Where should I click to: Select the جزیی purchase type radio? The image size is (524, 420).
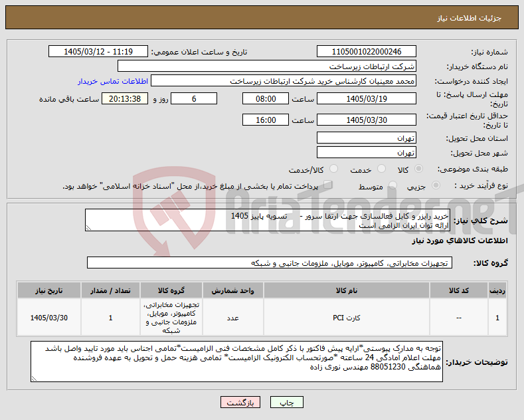coord(436,185)
